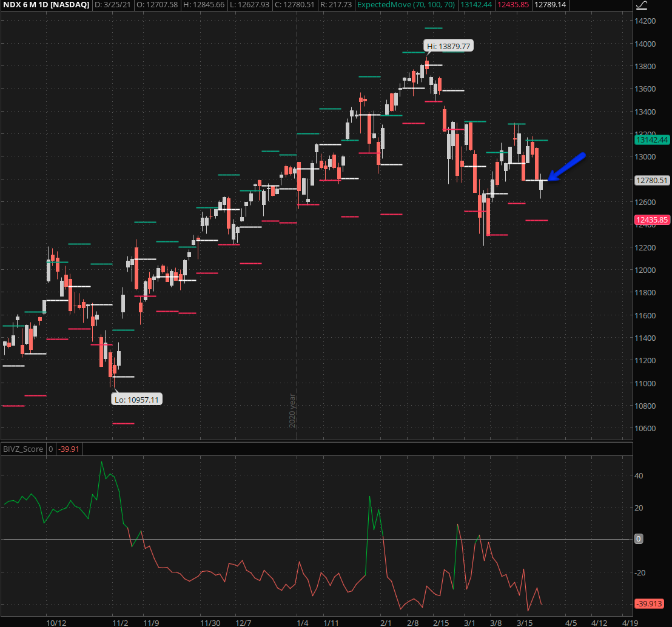This screenshot has height=627, width=672.
Task: Click the NDX 6 M 1D [NASDAQ] title
Action: pyautogui.click(x=45, y=5)
